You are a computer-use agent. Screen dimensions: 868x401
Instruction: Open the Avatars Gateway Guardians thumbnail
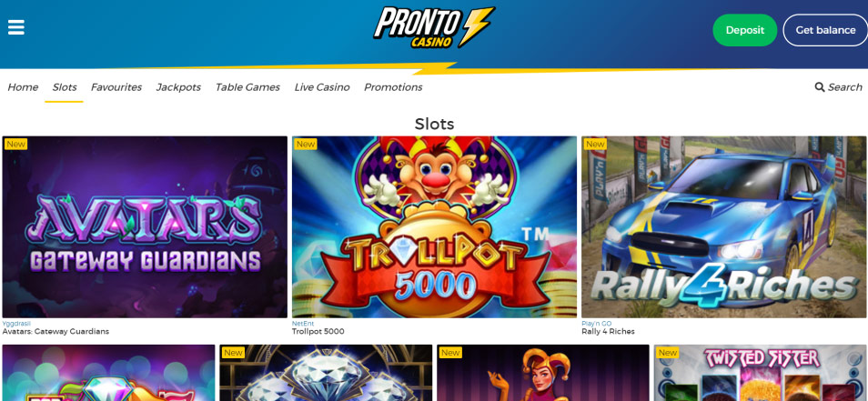[x=145, y=226]
